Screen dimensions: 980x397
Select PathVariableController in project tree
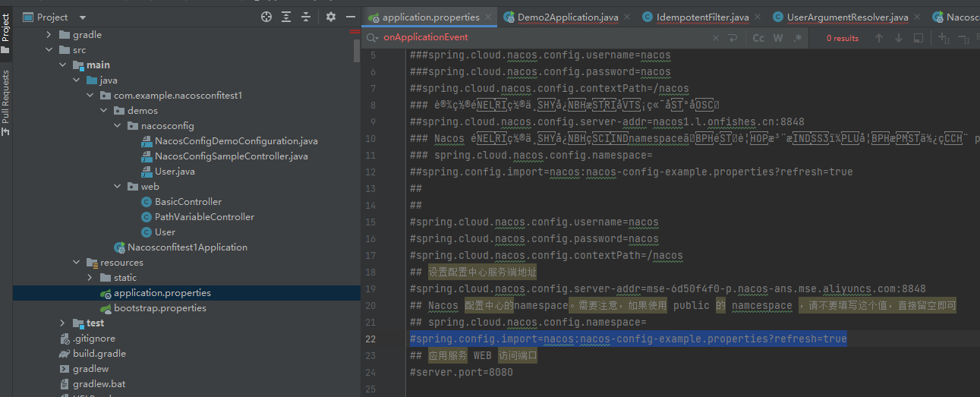[x=204, y=217]
